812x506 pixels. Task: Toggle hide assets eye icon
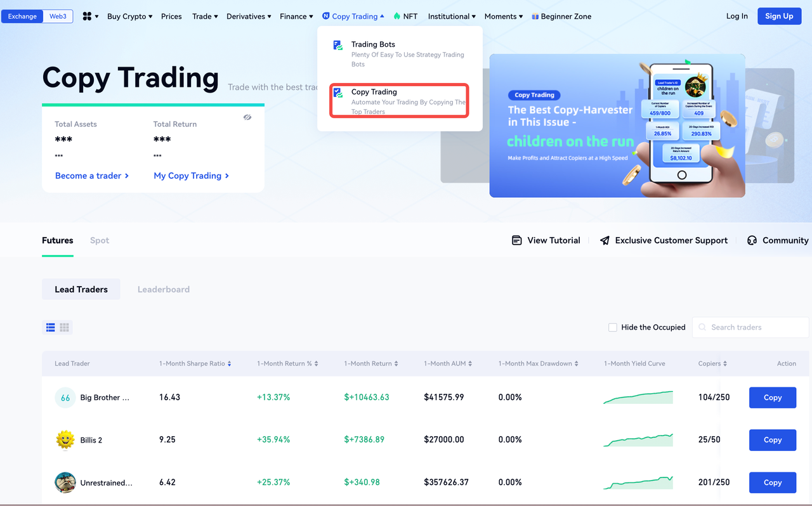[x=247, y=117]
